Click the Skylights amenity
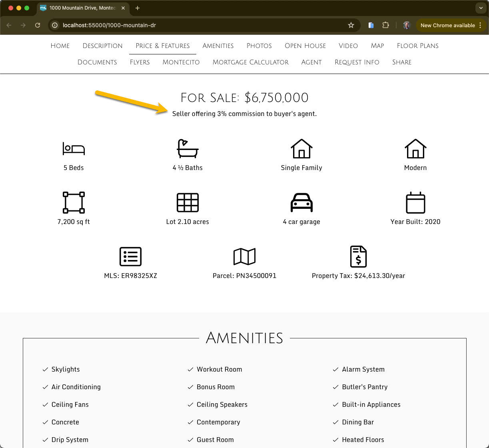The height and width of the screenshot is (448, 489). pyautogui.click(x=66, y=369)
